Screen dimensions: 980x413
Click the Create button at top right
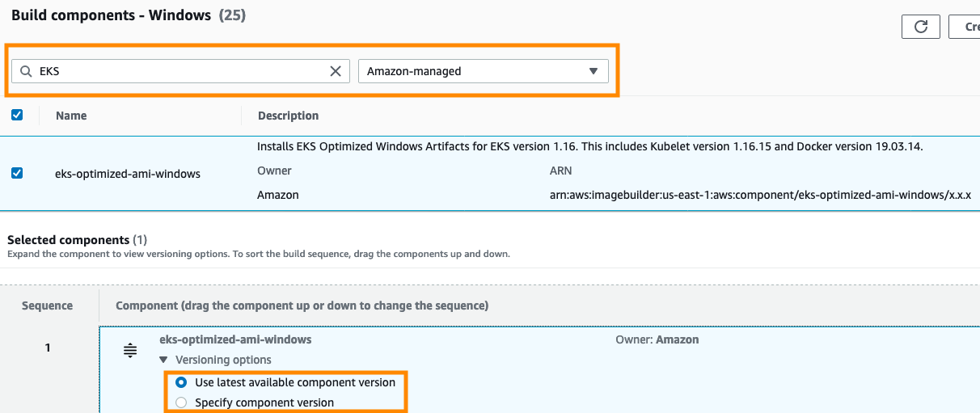pyautogui.click(x=967, y=26)
